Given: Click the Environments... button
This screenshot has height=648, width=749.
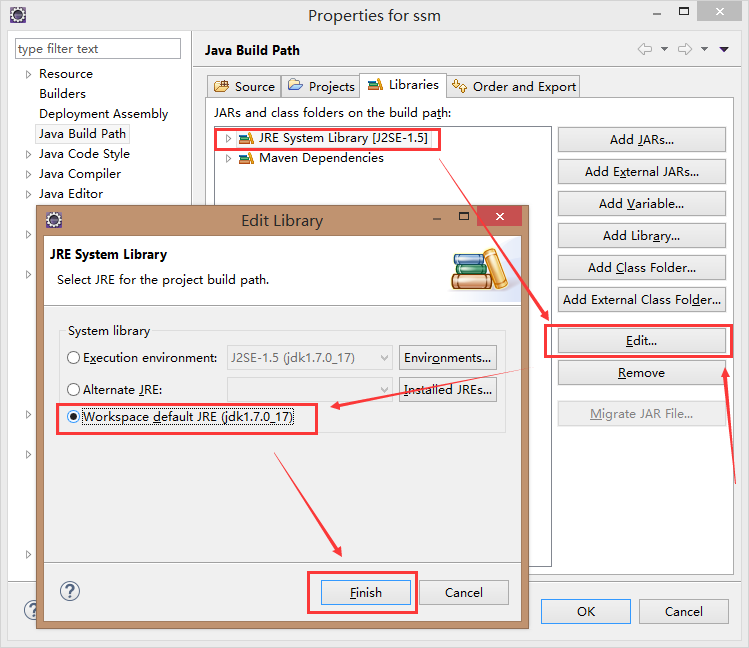Looking at the screenshot, I should coord(448,358).
